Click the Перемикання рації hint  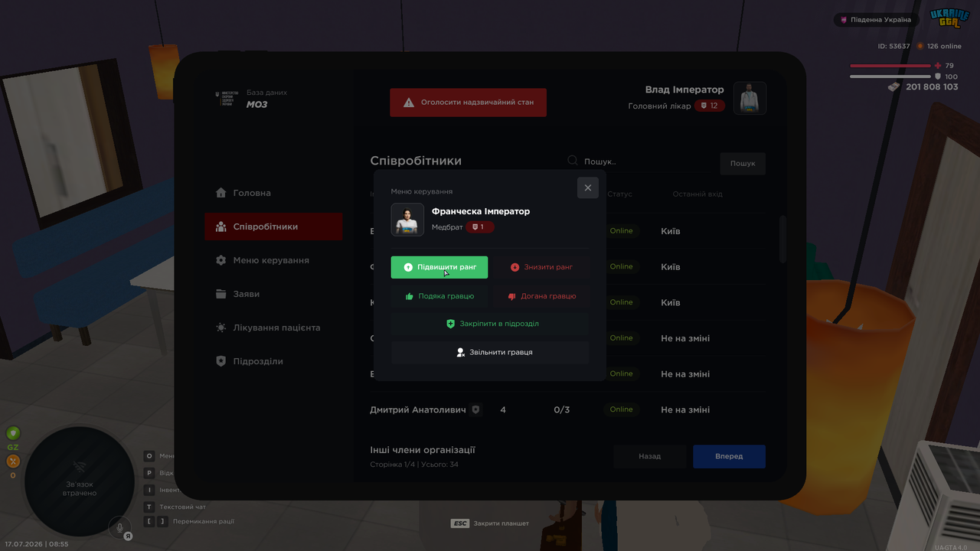tap(190, 521)
